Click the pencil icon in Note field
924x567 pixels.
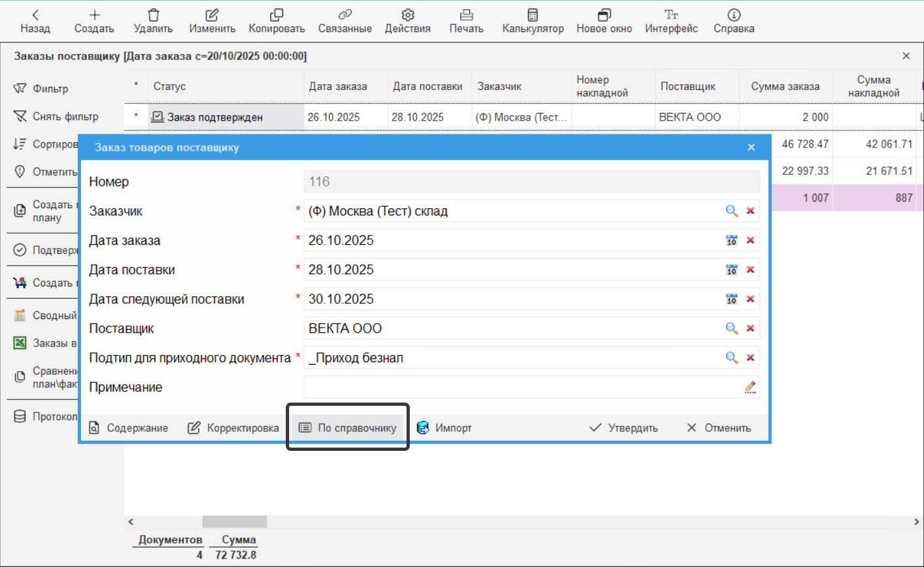(x=750, y=388)
